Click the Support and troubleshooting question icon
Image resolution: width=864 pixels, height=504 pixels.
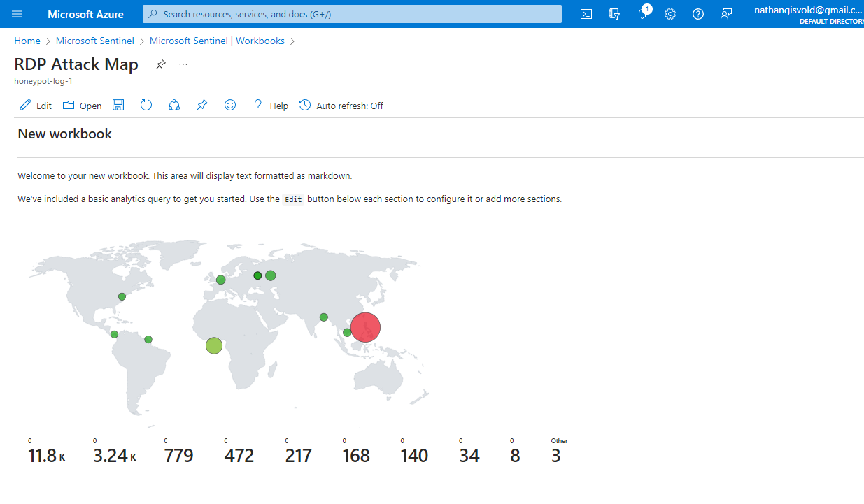(x=698, y=14)
